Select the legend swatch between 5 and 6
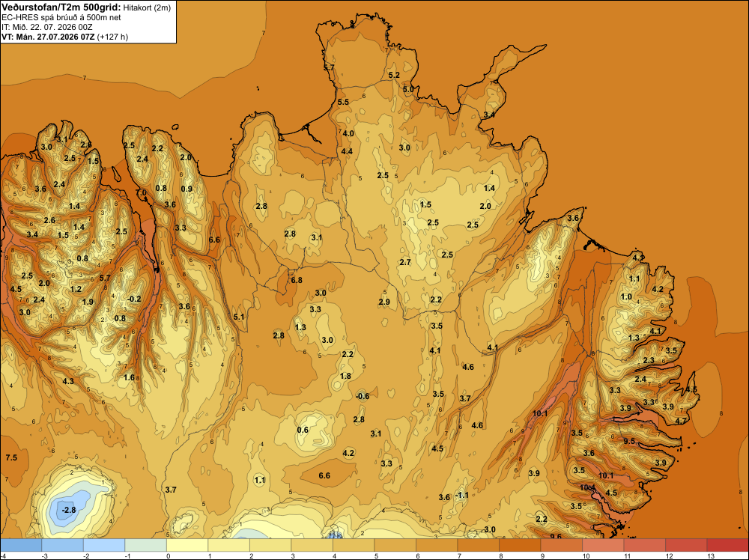 pos(395,545)
